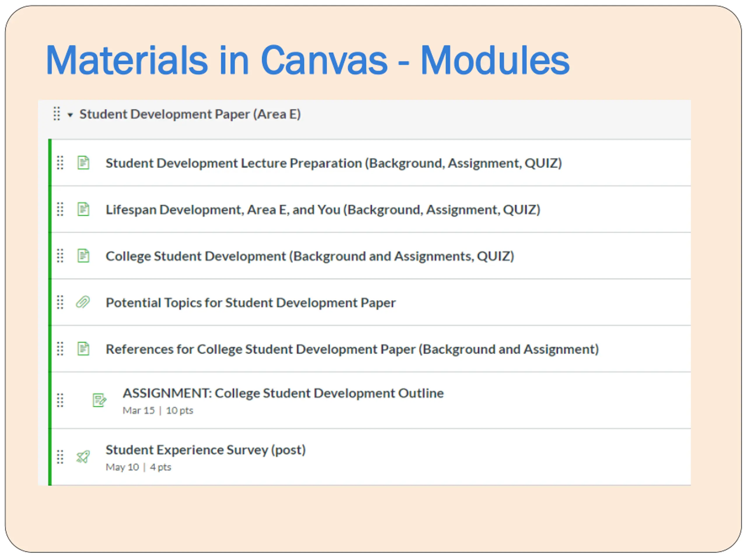Click drag handle beside Student Development Paper (Area E)

57,114
